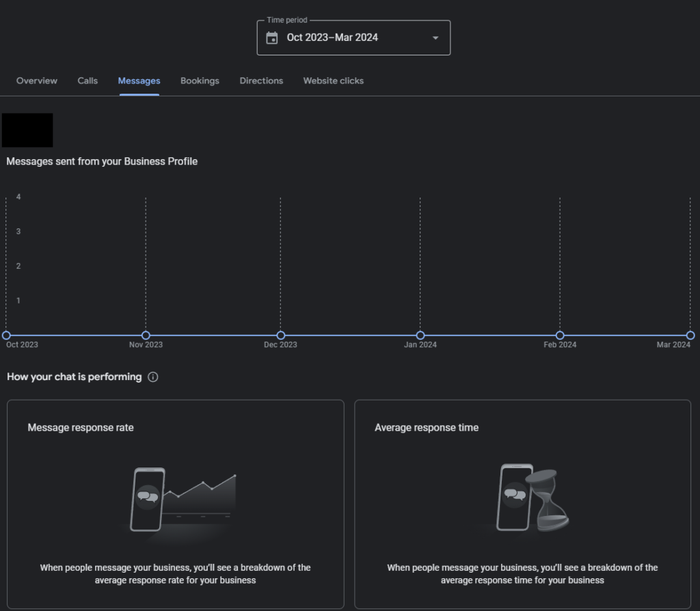Click the Average response time heading
The image size is (700, 611).
(x=427, y=428)
